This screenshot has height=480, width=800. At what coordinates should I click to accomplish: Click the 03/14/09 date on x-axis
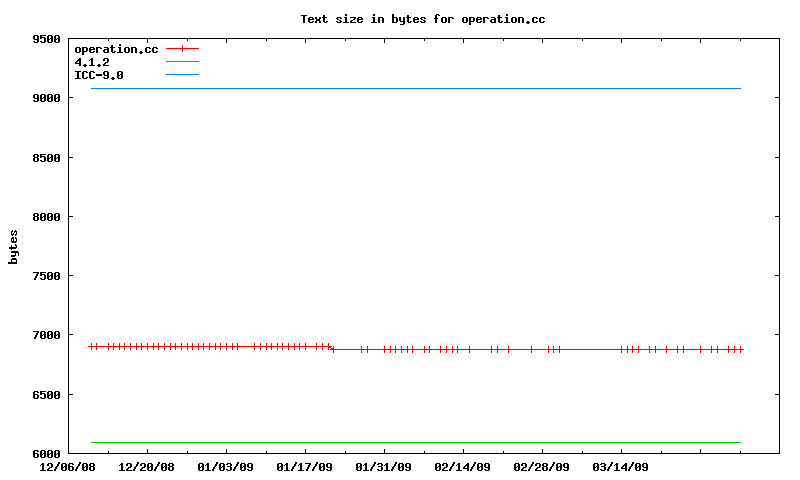pyautogui.click(x=621, y=466)
